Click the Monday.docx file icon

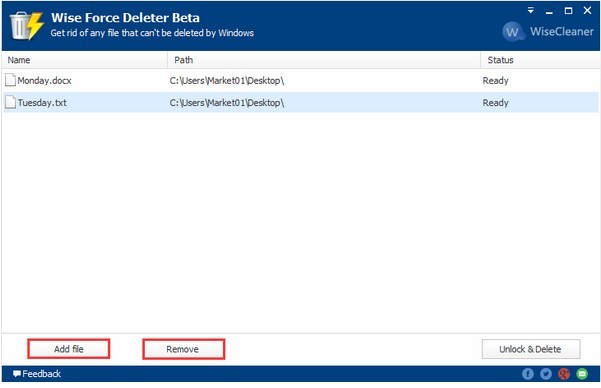[10, 80]
